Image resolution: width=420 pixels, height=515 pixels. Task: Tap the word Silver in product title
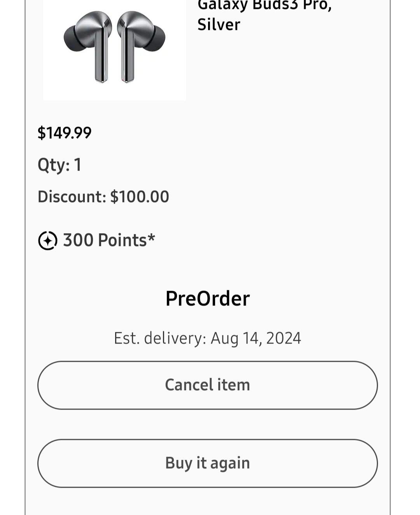coord(219,25)
